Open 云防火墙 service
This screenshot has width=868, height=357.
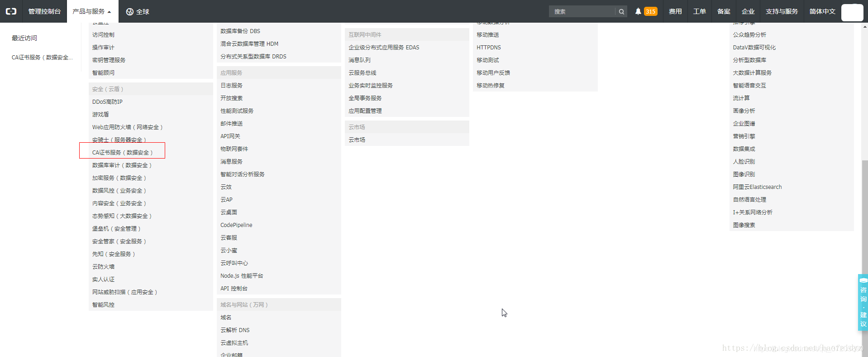coord(103,267)
